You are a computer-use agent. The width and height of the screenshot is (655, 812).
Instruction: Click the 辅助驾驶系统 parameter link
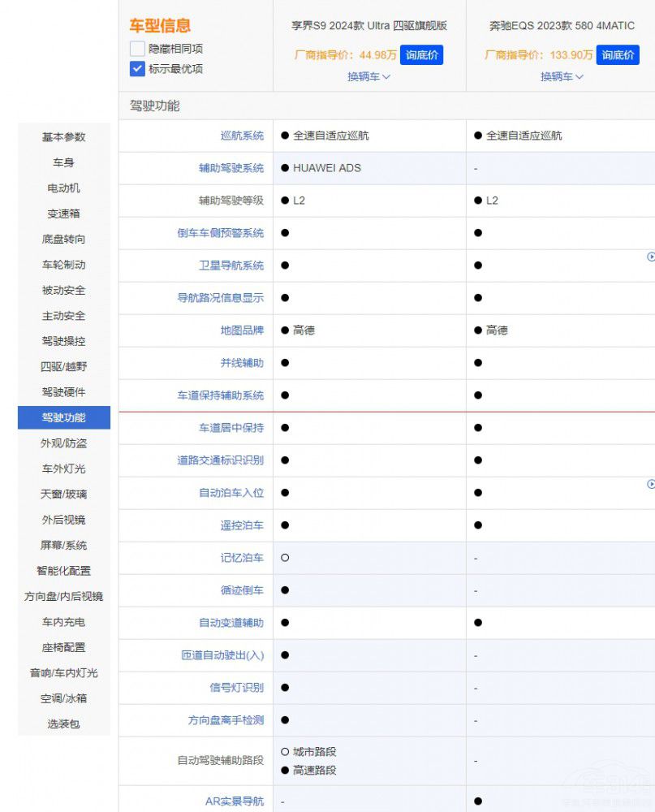point(235,168)
